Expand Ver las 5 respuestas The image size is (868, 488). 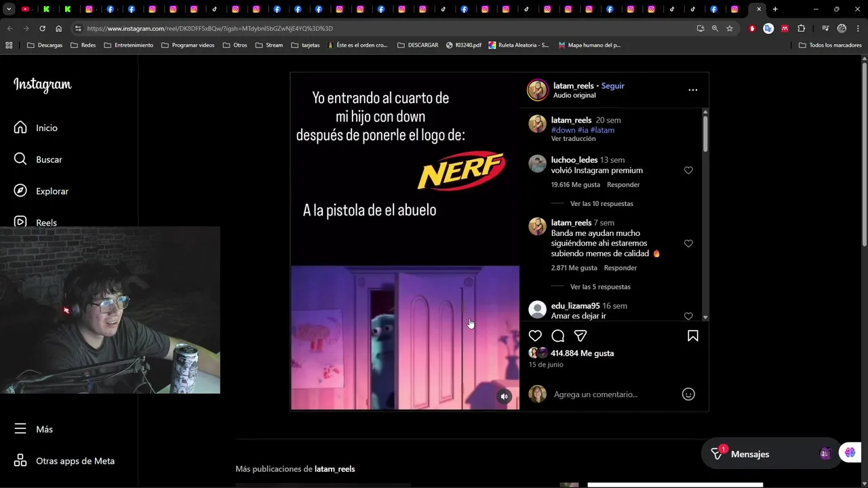(600, 287)
